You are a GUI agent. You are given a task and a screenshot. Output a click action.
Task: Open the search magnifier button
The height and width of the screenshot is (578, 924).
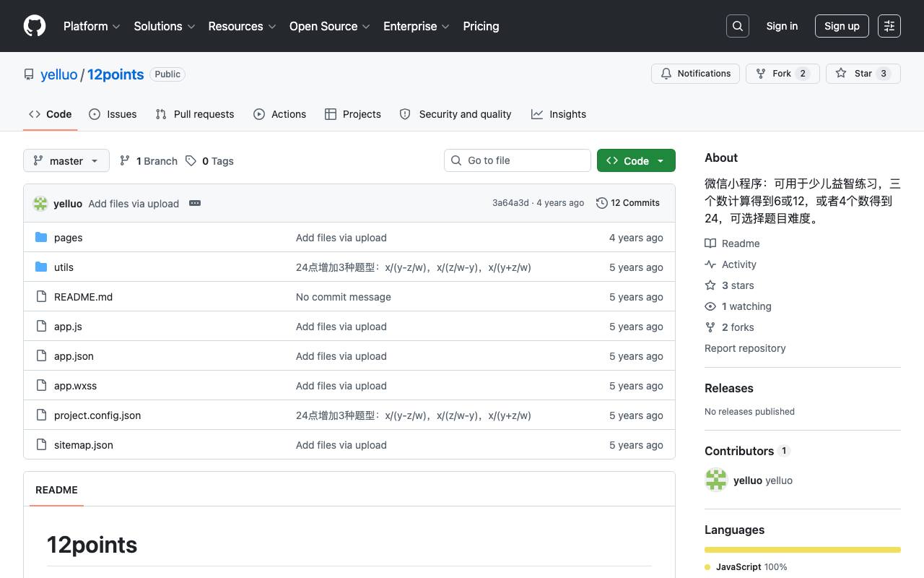738,26
